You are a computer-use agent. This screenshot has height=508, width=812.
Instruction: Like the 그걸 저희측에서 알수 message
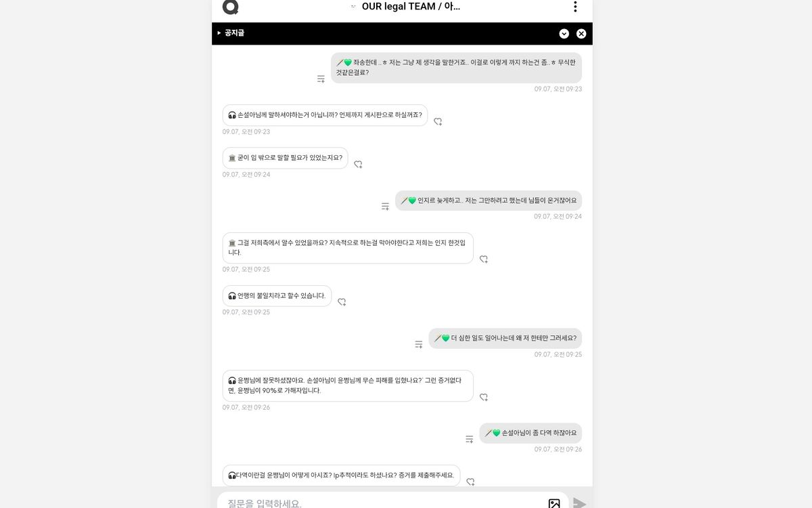[x=484, y=259]
